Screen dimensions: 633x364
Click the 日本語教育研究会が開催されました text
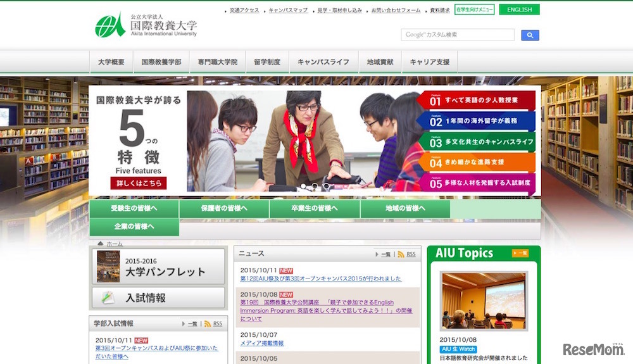click(x=484, y=358)
